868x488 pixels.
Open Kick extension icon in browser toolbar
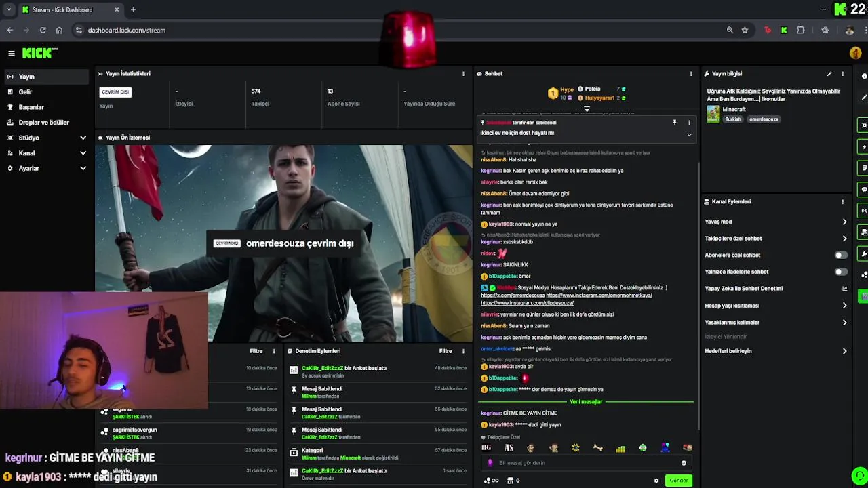tap(784, 30)
